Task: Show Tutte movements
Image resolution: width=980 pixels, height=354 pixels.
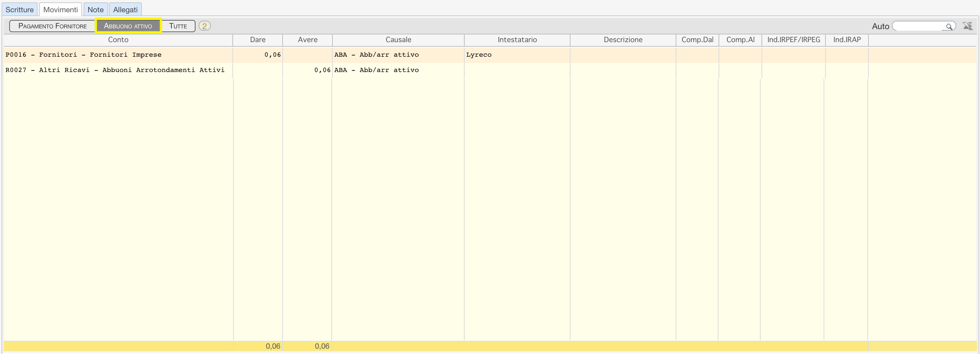Action: point(178,26)
